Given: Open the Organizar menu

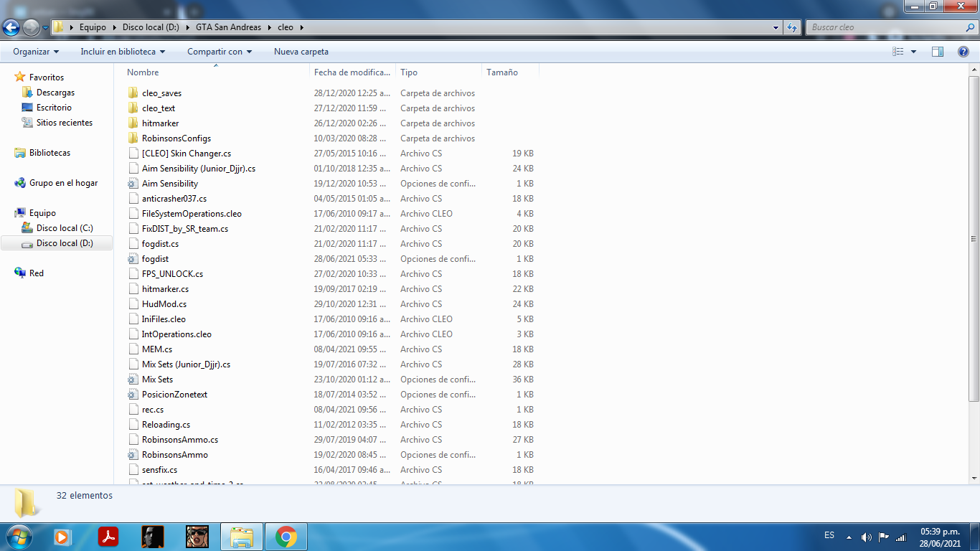Looking at the screenshot, I should coord(36,52).
